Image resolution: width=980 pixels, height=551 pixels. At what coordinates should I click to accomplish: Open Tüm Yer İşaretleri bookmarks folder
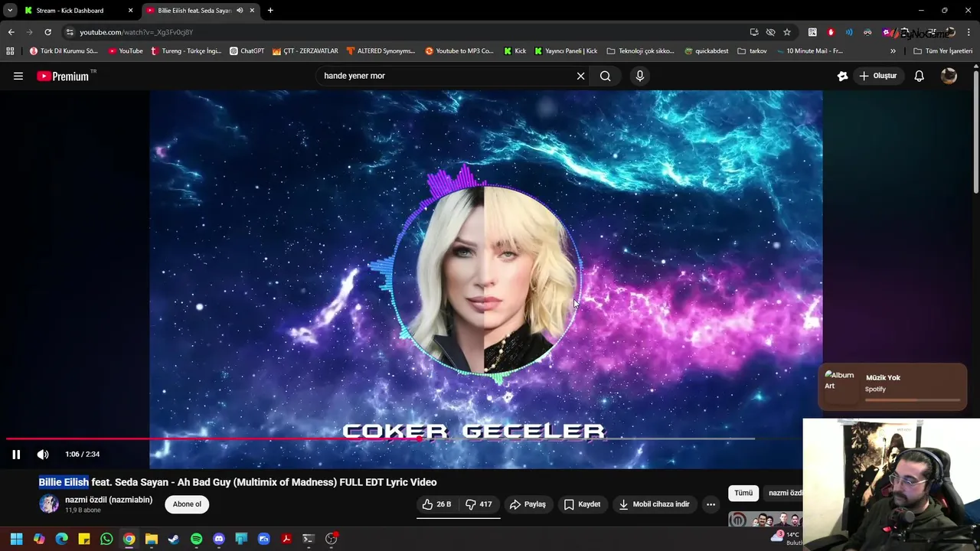[x=942, y=51]
